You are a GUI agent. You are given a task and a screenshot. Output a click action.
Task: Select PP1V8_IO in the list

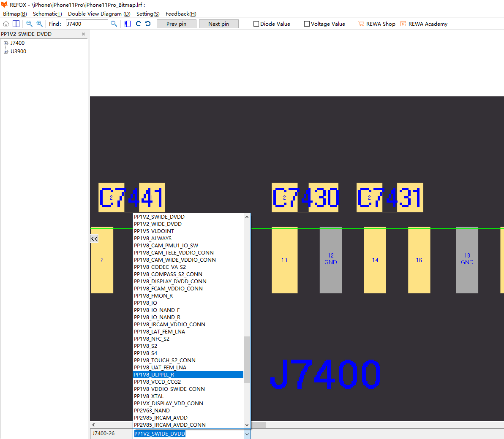(x=188, y=303)
